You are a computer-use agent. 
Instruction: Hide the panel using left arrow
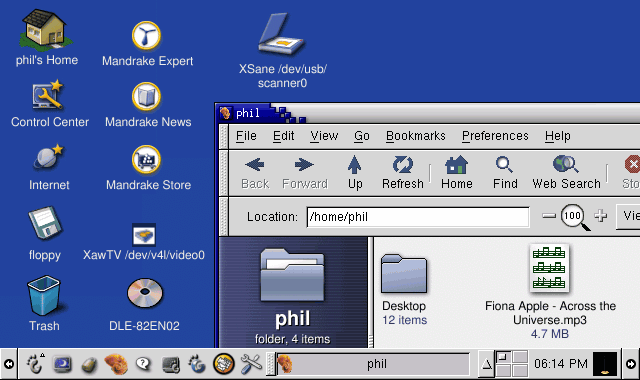tap(9, 364)
